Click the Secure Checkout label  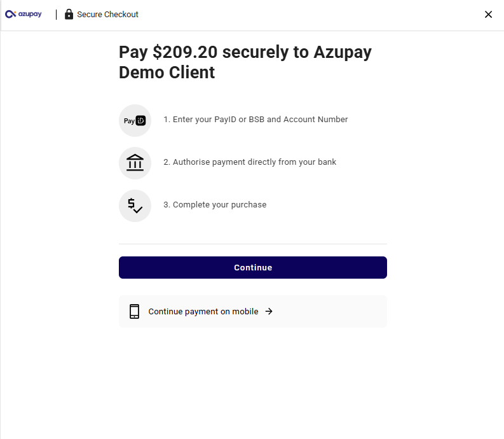(107, 15)
